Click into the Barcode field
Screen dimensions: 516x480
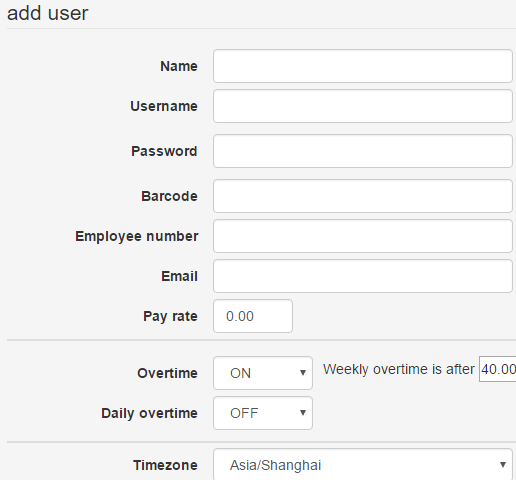click(363, 196)
